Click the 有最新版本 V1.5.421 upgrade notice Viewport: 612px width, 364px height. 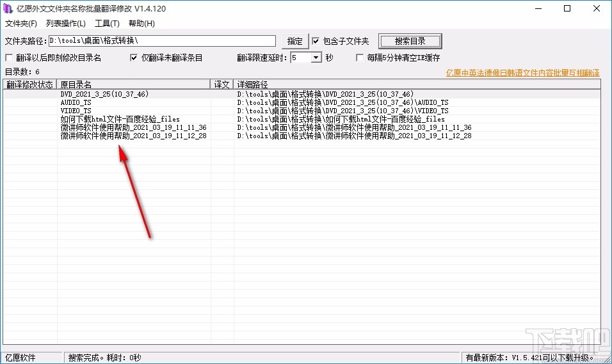tap(529, 358)
